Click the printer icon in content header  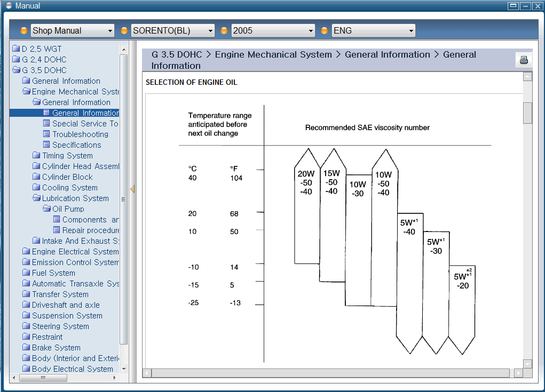(x=524, y=60)
